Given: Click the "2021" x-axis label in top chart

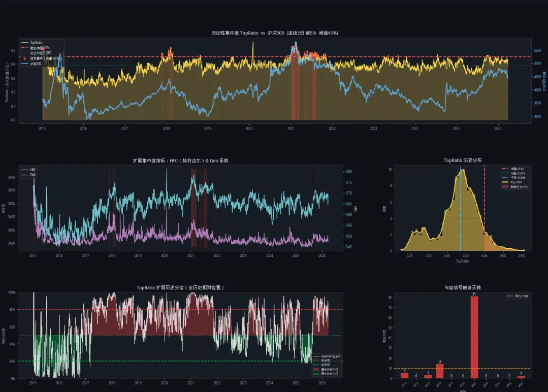Looking at the screenshot, I should coord(291,128).
